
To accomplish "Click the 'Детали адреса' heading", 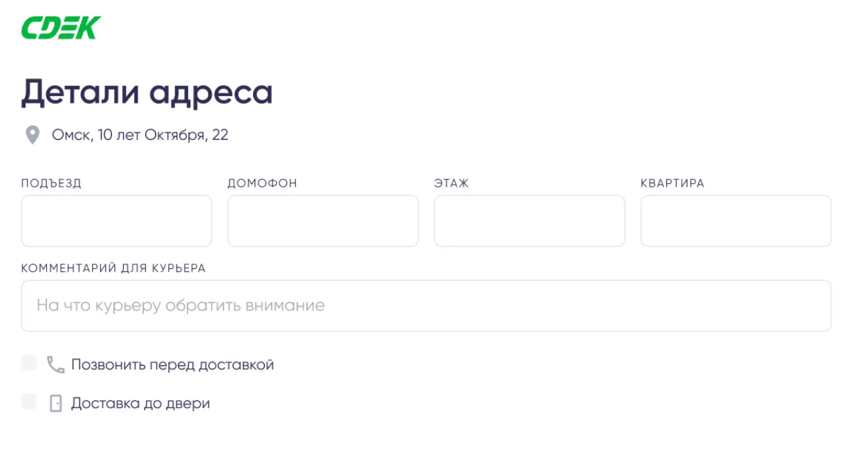I will [147, 93].
